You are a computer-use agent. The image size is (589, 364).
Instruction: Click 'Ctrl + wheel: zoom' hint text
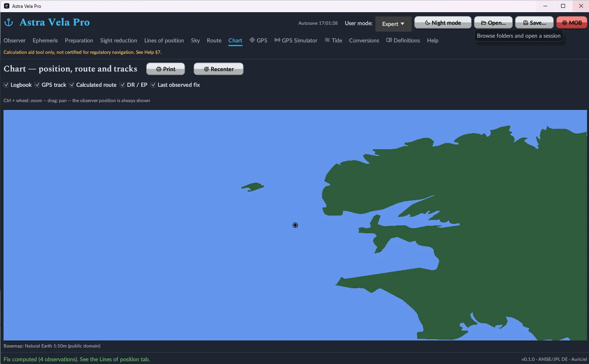coord(77,101)
